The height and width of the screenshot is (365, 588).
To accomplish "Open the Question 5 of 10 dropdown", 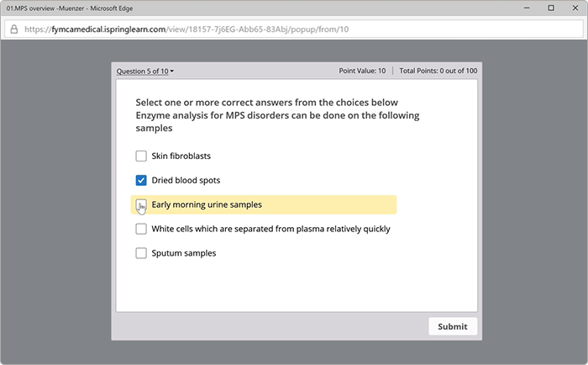I will (x=144, y=71).
